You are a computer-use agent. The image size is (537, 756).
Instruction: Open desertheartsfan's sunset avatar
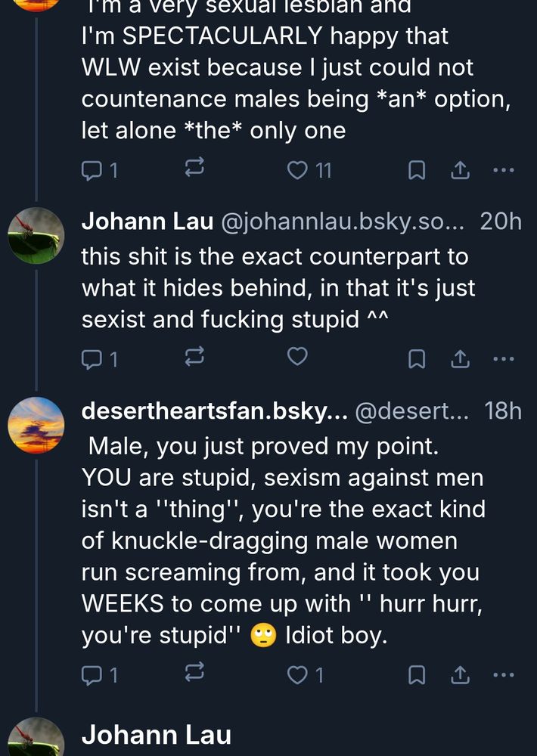pyautogui.click(x=36, y=425)
